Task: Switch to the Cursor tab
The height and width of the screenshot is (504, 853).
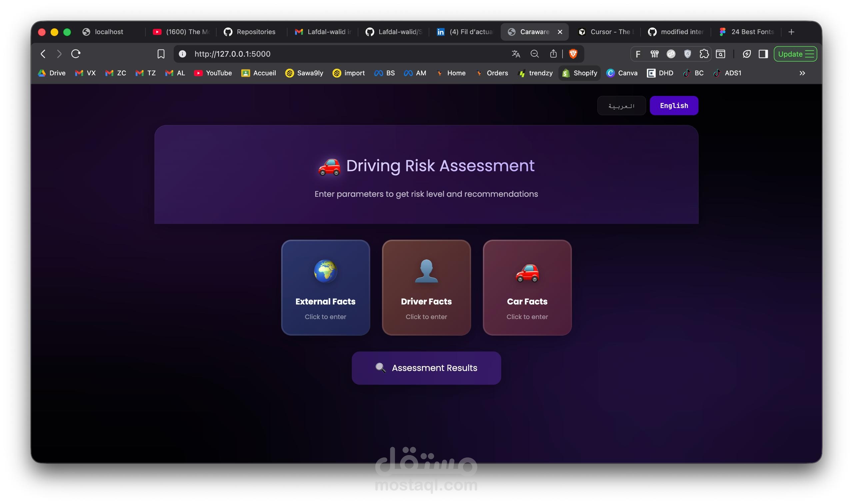Action: tap(605, 32)
